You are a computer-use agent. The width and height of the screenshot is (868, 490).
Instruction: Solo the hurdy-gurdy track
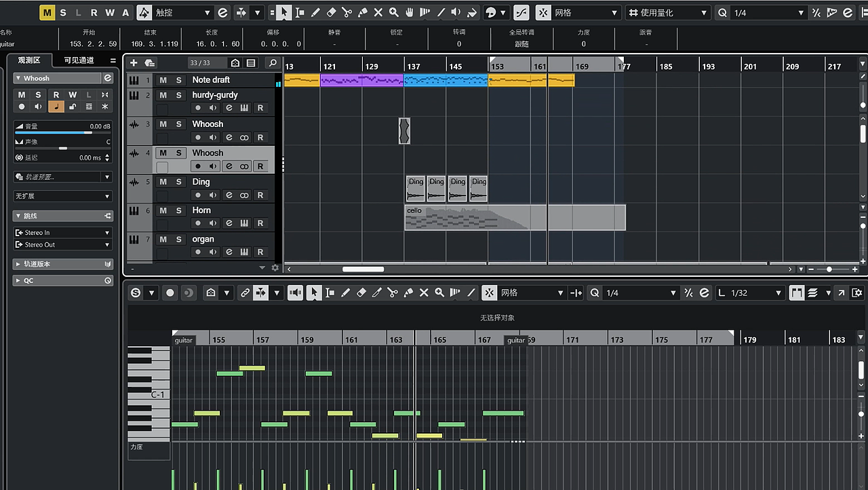pos(179,95)
